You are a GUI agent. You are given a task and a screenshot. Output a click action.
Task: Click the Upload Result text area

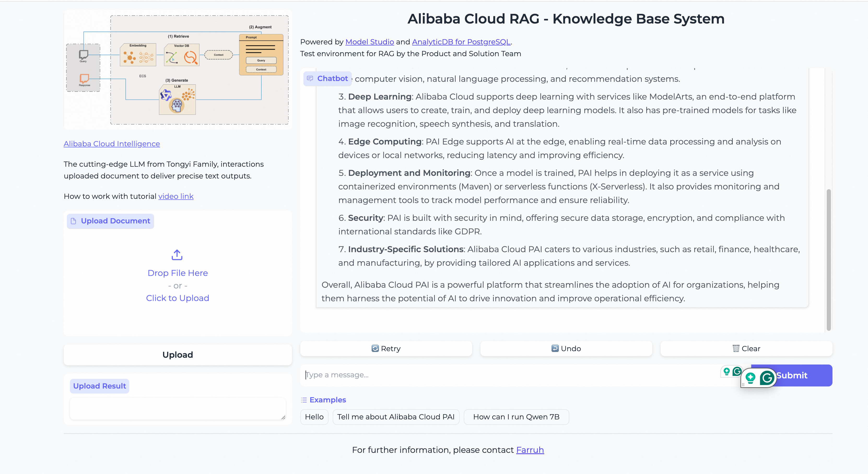coord(178,409)
